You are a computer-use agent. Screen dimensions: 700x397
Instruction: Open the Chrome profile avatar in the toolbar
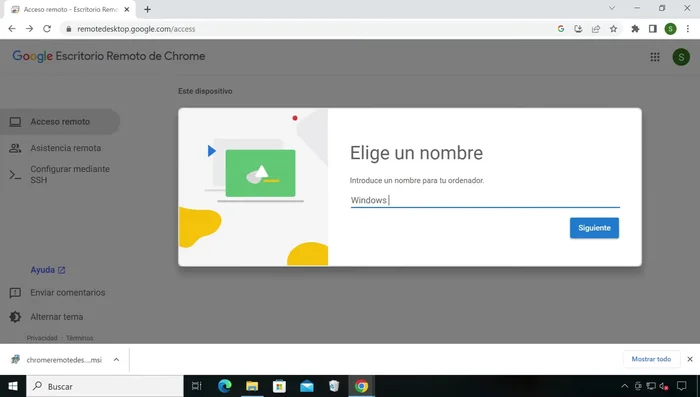(x=670, y=29)
